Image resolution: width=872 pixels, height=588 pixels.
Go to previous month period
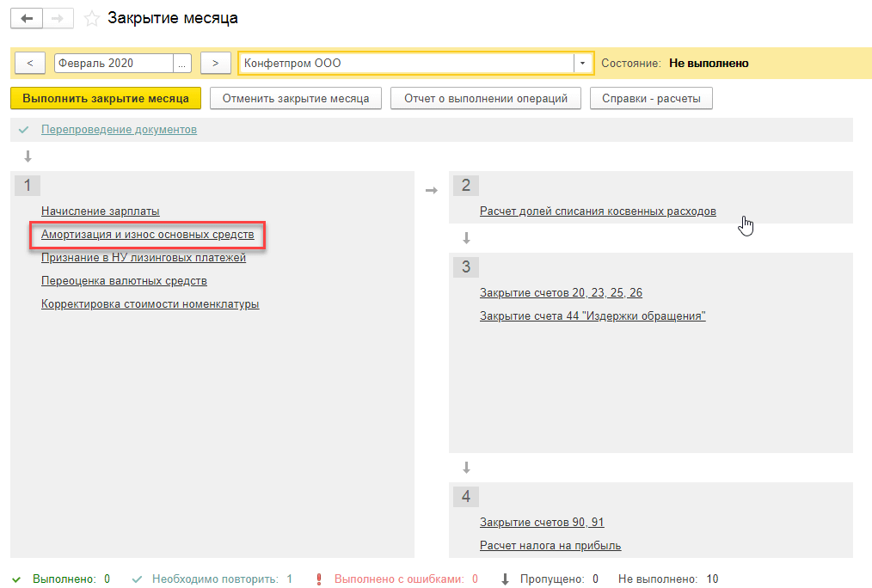pos(30,63)
